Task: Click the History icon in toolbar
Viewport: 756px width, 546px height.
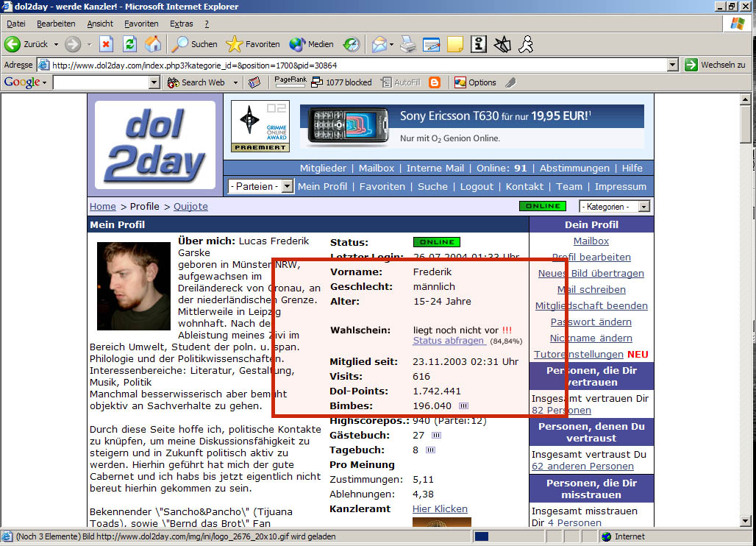Action: tap(352, 44)
